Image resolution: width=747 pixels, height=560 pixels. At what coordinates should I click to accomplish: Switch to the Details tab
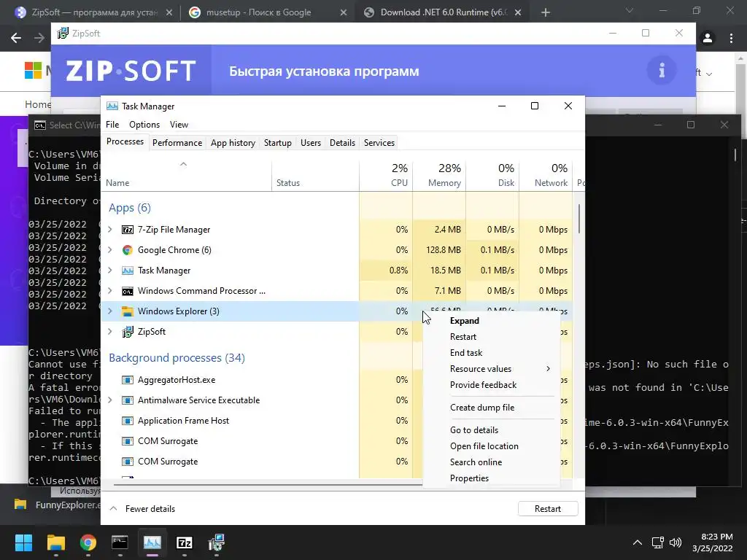point(343,143)
